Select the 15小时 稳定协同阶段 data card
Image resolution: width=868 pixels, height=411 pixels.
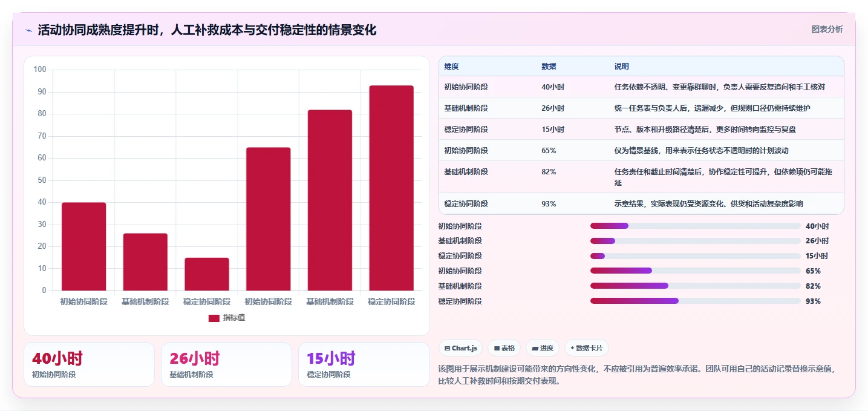(364, 364)
